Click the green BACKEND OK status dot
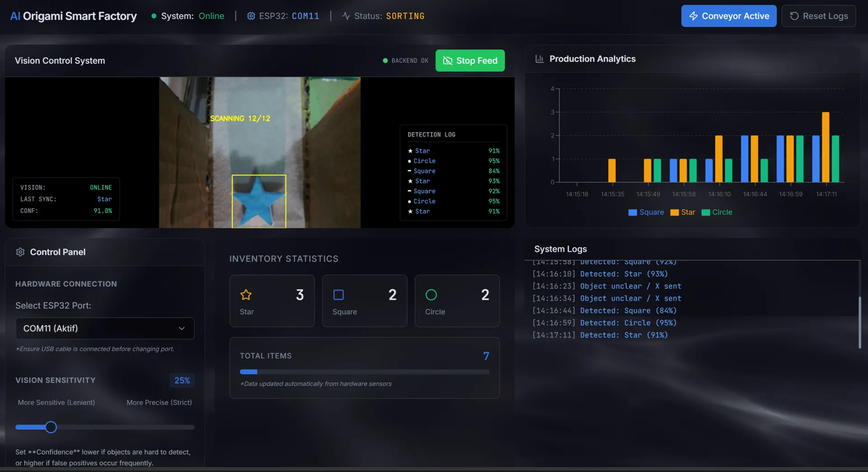Screen dimensions: 868x472 pos(385,61)
